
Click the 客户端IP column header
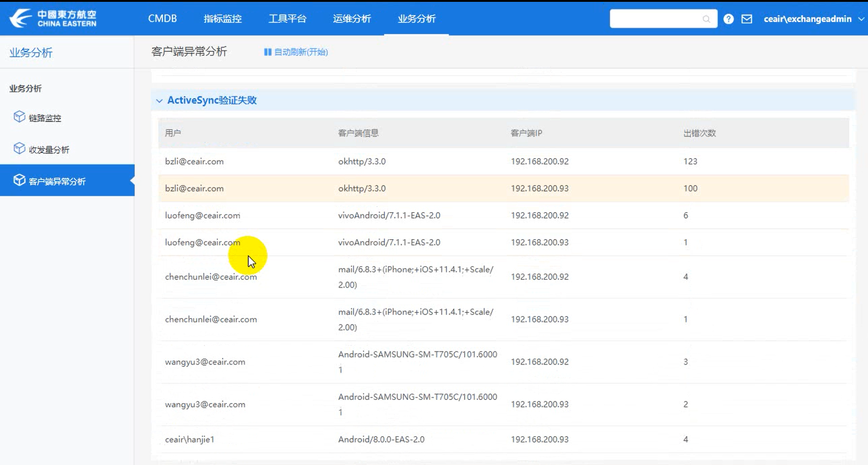pyautogui.click(x=526, y=133)
